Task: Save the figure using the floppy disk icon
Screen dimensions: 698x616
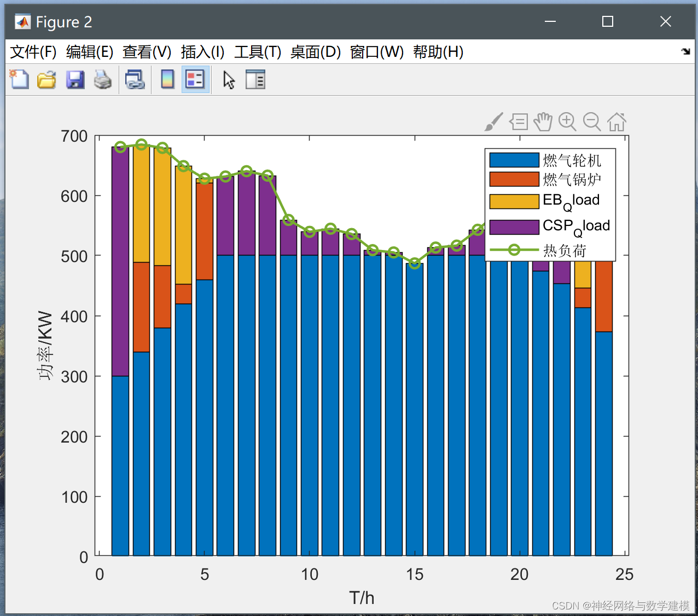Action: 75,80
